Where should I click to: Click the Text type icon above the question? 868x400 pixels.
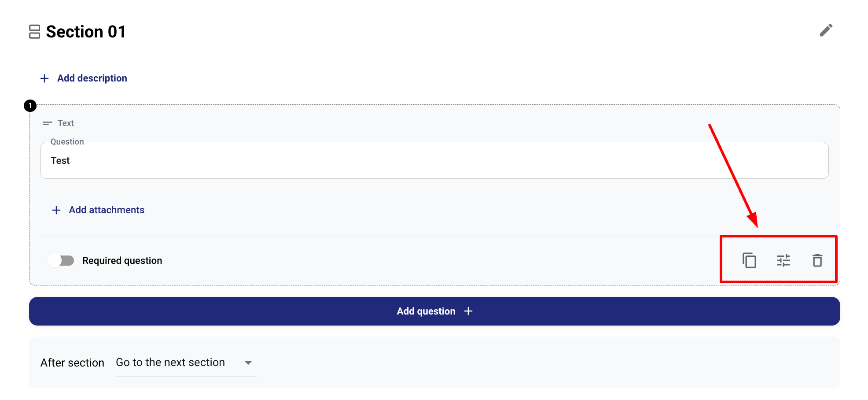47,123
